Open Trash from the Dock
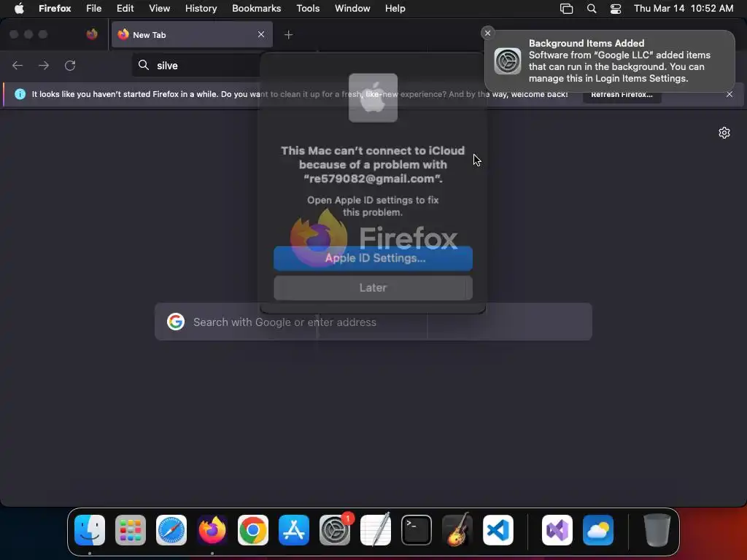Viewport: 747px width, 560px height. click(x=657, y=530)
